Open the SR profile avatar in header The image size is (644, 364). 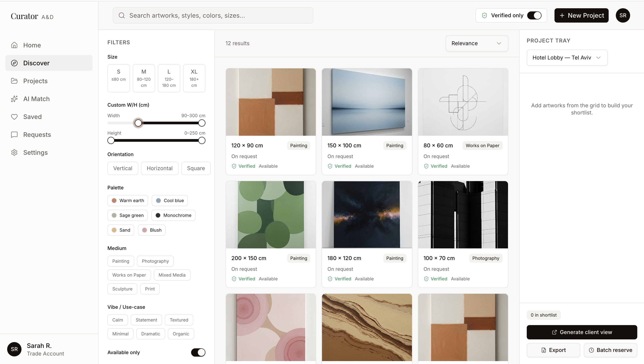point(623,15)
